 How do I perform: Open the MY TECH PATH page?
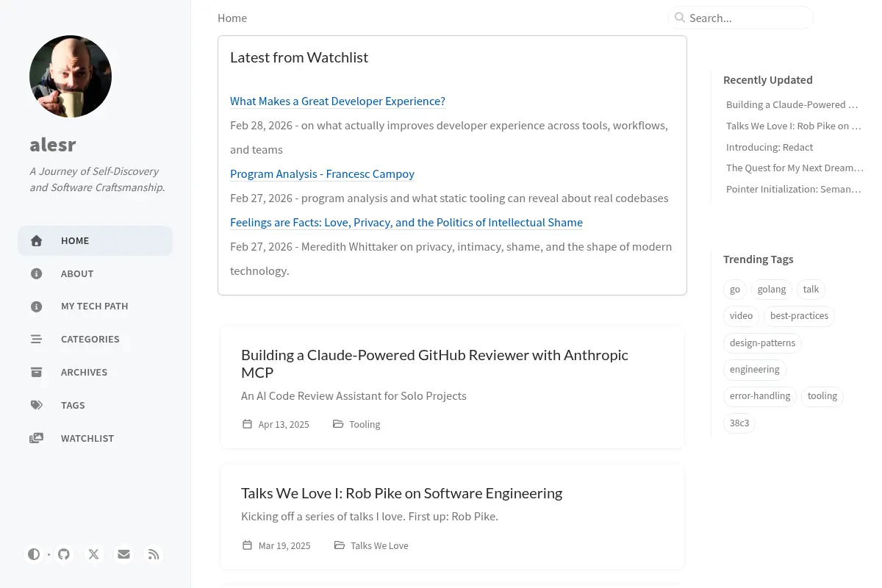[96, 306]
